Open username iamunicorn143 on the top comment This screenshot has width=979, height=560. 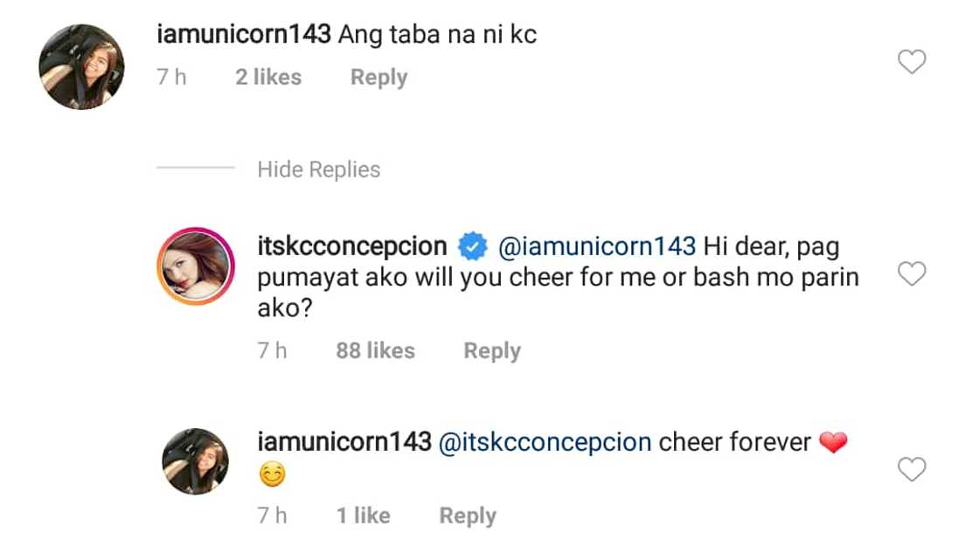tap(243, 35)
